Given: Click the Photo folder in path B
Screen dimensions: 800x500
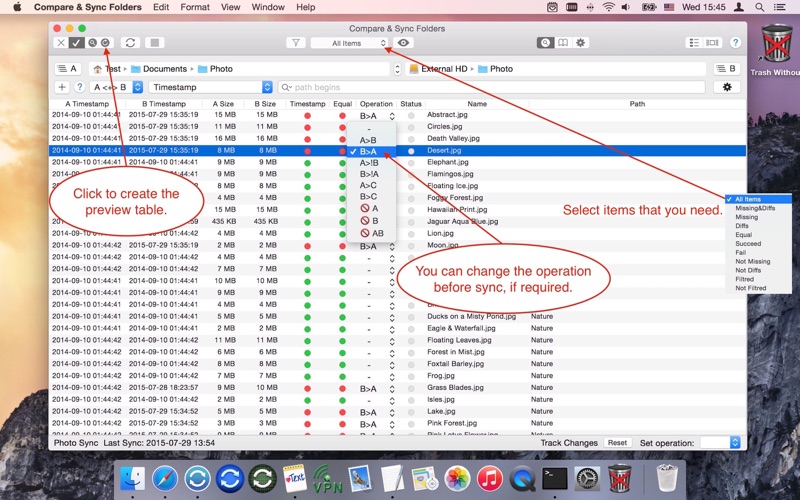Looking at the screenshot, I should pyautogui.click(x=495, y=69).
